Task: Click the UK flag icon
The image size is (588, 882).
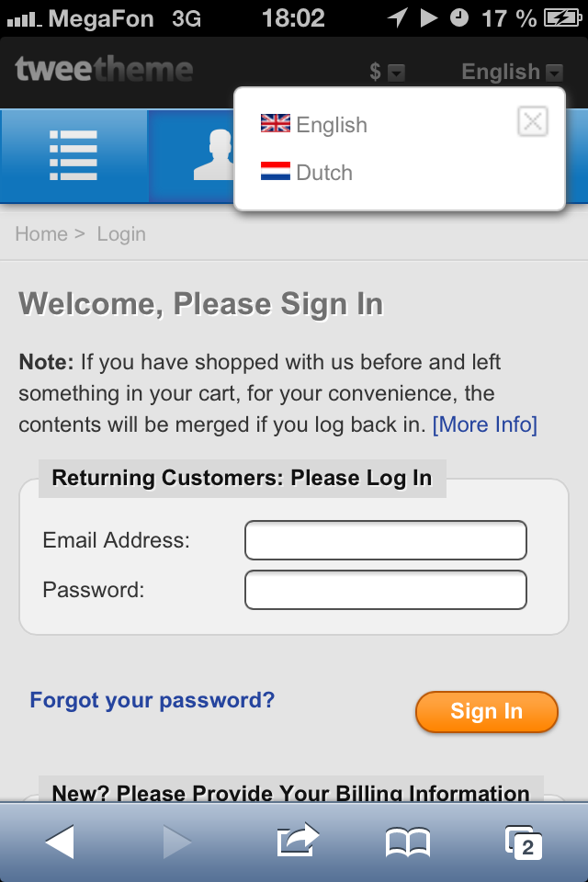Action: click(x=275, y=123)
